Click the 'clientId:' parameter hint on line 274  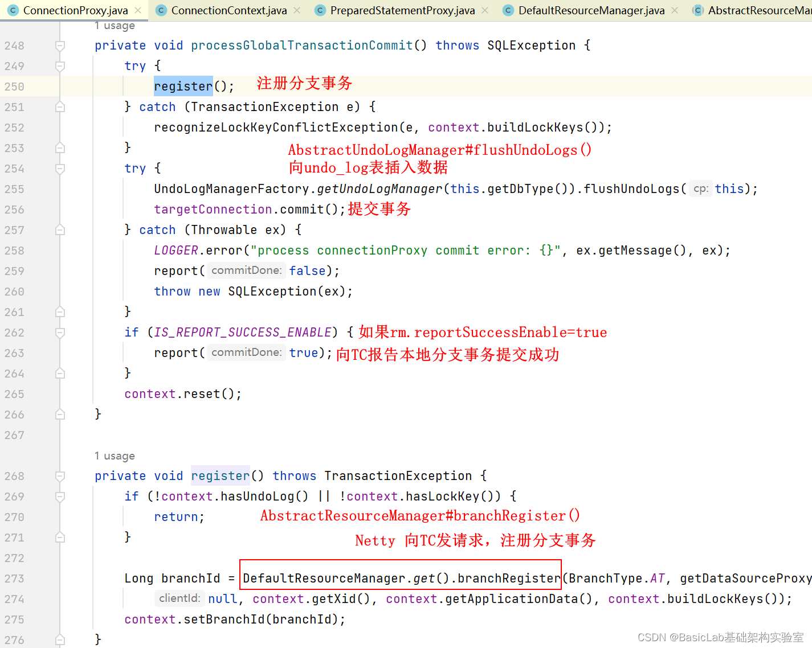(x=179, y=598)
